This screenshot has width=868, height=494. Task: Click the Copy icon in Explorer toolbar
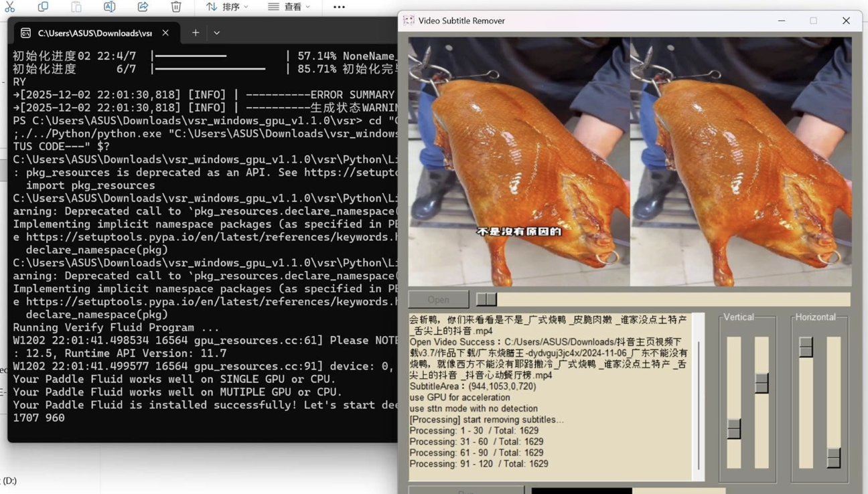click(x=43, y=7)
